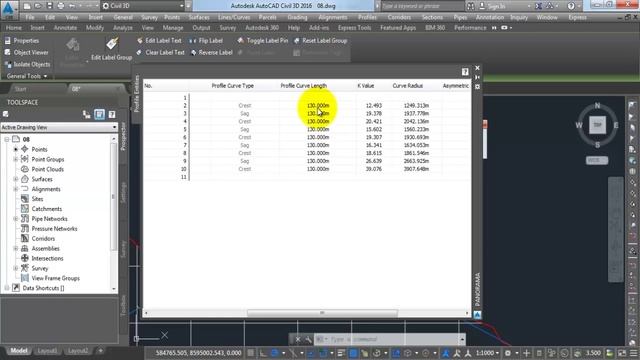Add a new layout with plus tab
Viewport: 640px width, 360px height.
(100, 351)
